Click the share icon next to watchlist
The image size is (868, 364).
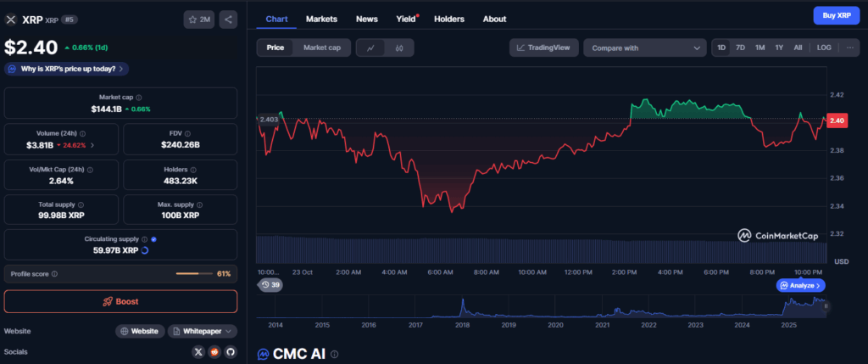pos(228,19)
